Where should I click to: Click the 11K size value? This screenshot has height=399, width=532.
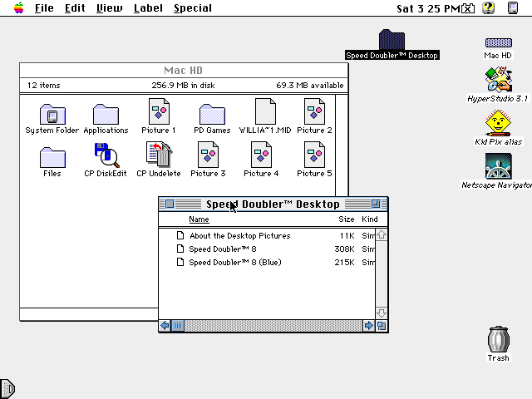click(347, 236)
